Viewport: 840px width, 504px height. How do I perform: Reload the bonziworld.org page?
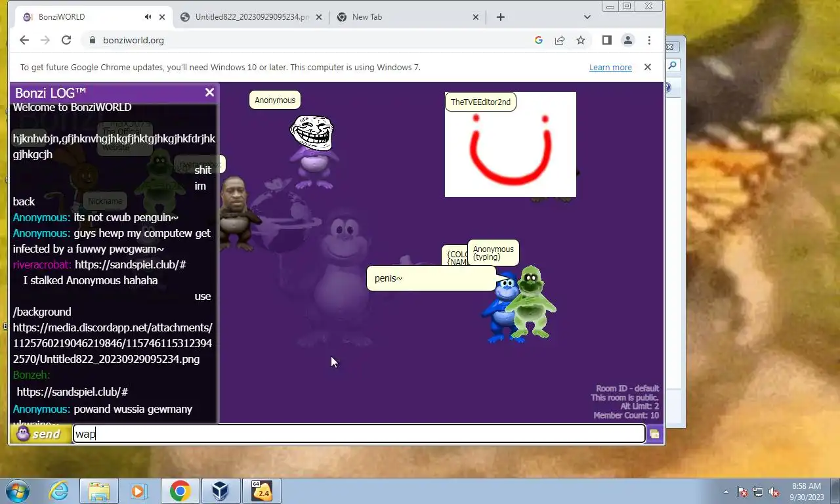click(x=66, y=40)
